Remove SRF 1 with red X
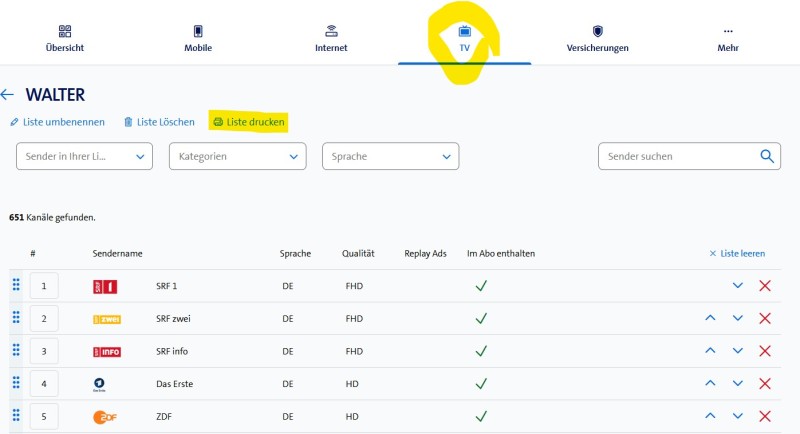The image size is (800, 434). [x=765, y=286]
